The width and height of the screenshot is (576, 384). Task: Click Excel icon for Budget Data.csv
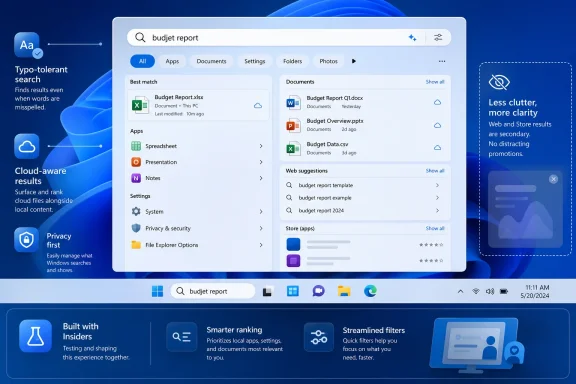(x=293, y=148)
